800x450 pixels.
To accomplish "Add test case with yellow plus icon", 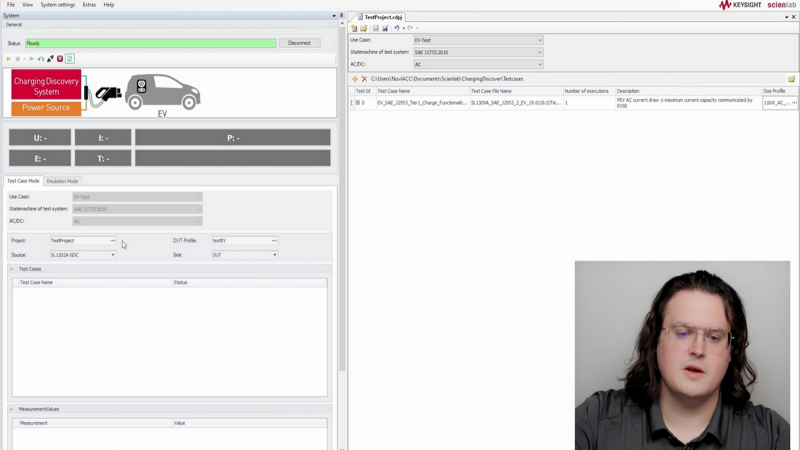I will tap(355, 79).
